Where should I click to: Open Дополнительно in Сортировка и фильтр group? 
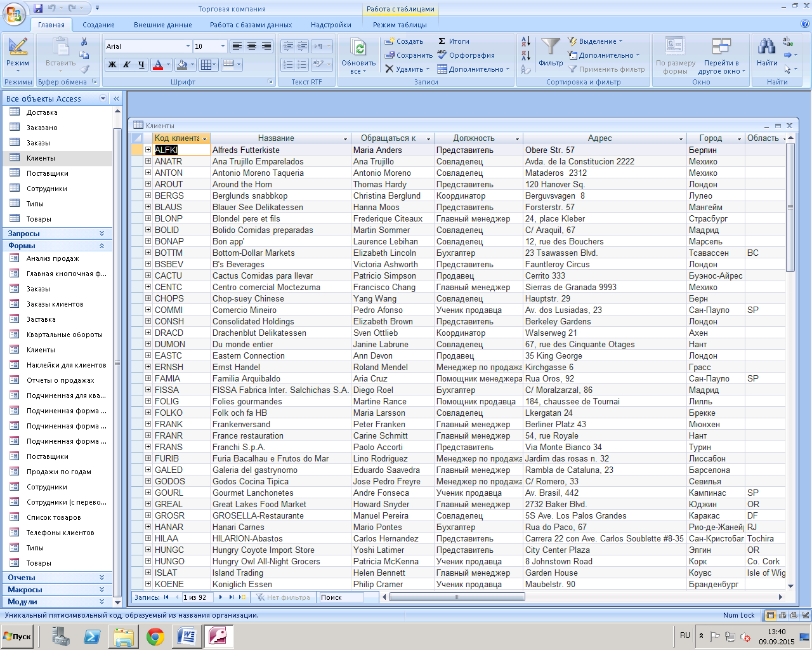(x=603, y=55)
